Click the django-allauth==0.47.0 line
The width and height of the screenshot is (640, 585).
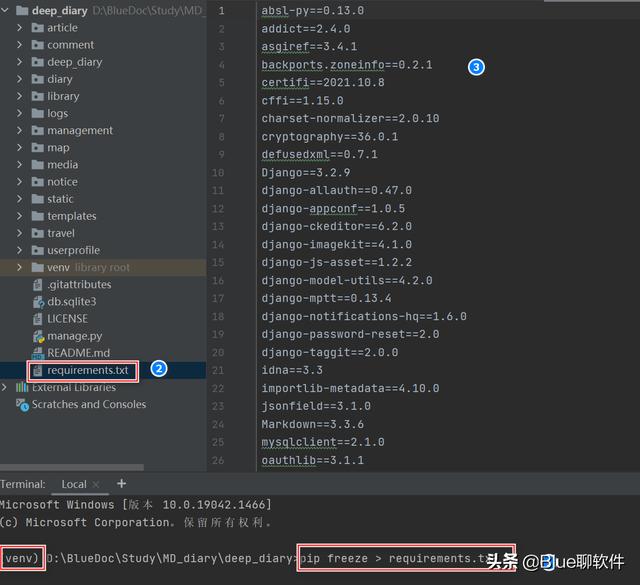pyautogui.click(x=336, y=191)
